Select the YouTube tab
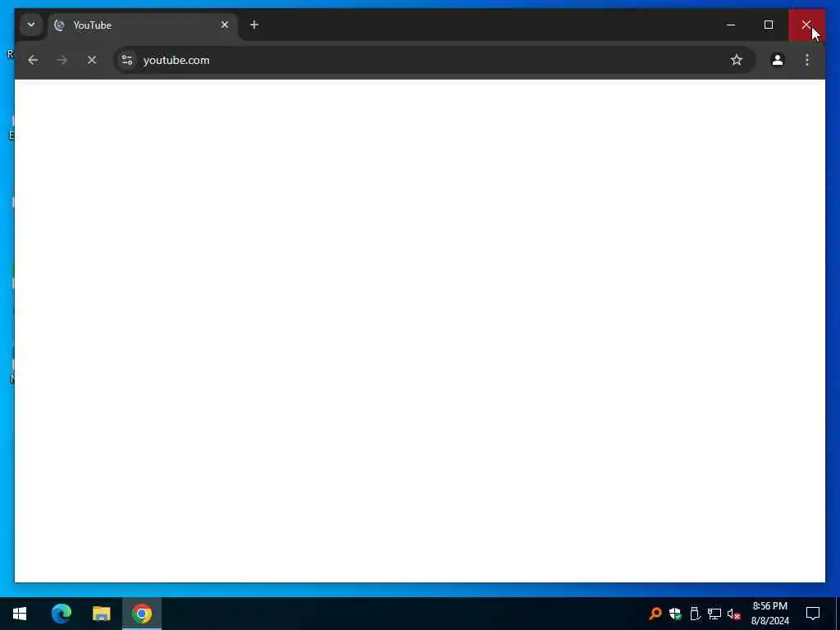 point(142,25)
